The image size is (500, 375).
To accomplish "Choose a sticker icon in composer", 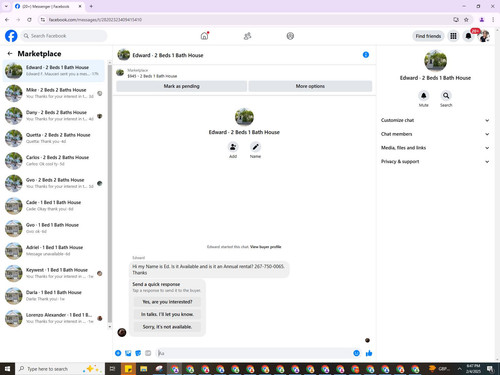I will 138,353.
